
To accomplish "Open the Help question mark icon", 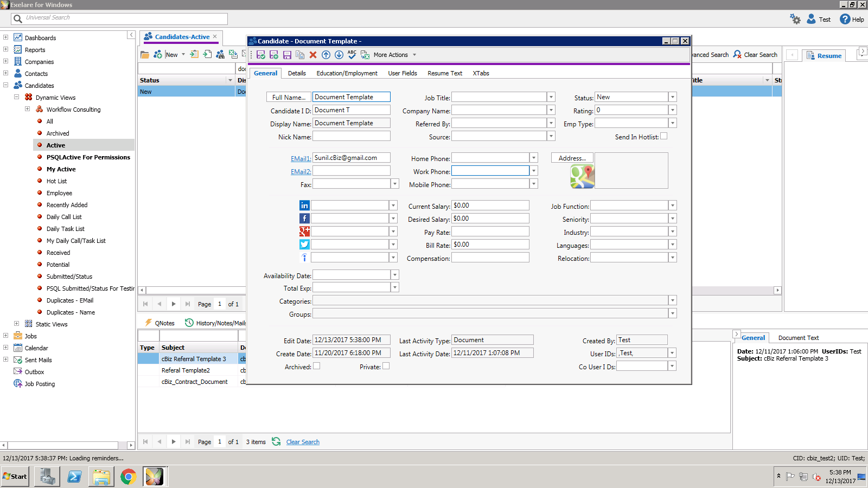I will point(845,19).
